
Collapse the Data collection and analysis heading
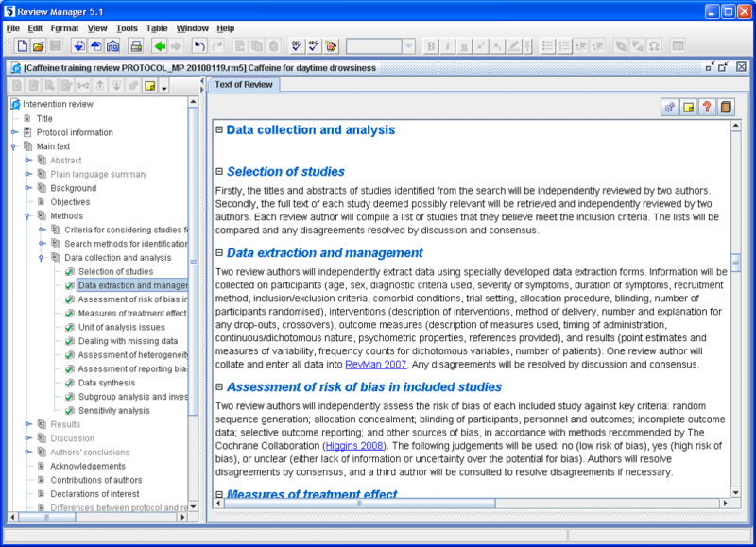click(219, 130)
